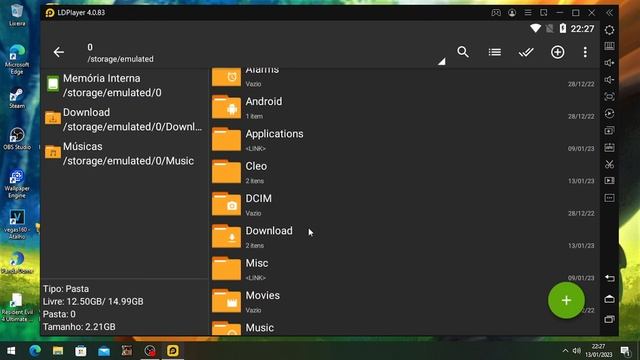Screen dimensions: 640x360
Task: Click the 'Tipo: Pasta' text
Action: tap(66, 289)
